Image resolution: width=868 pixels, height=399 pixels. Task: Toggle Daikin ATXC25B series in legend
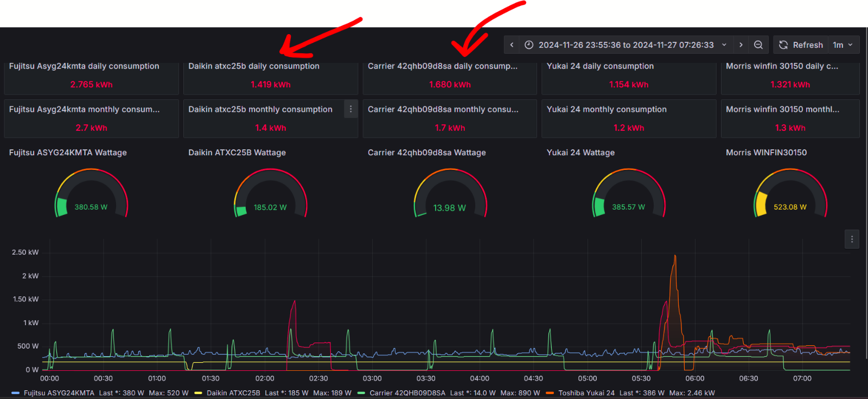(x=233, y=393)
